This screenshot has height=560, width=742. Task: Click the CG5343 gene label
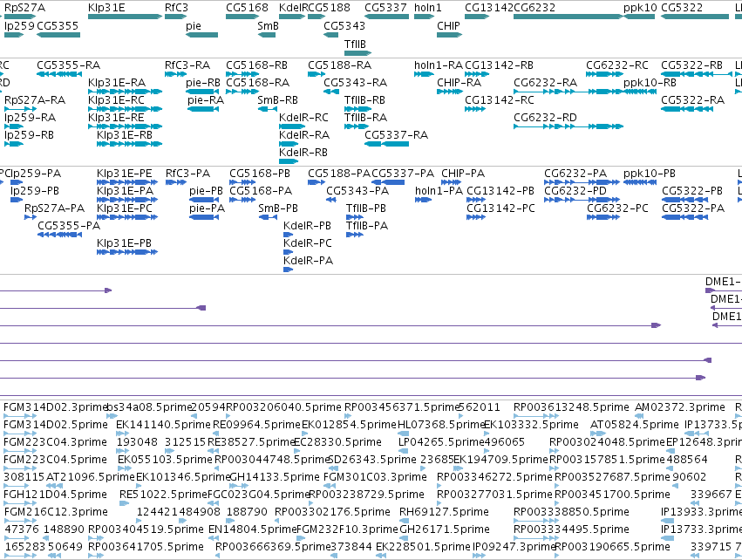tap(344, 25)
